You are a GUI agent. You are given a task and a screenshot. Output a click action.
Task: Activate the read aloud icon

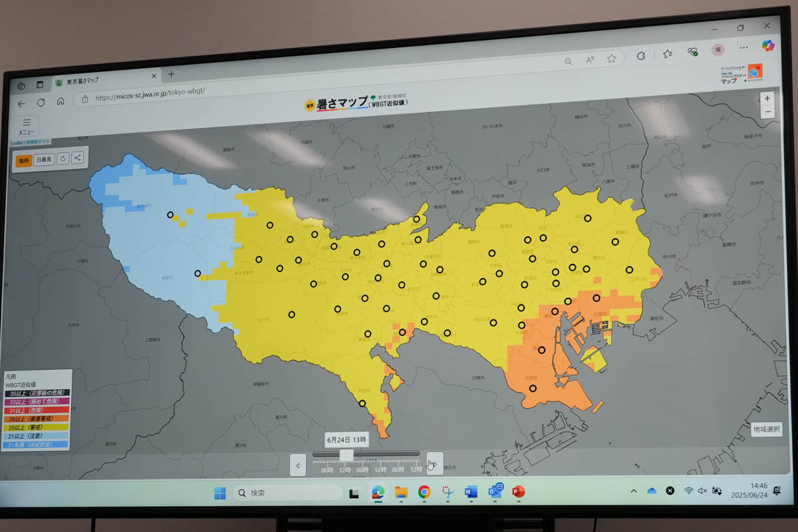[590, 60]
